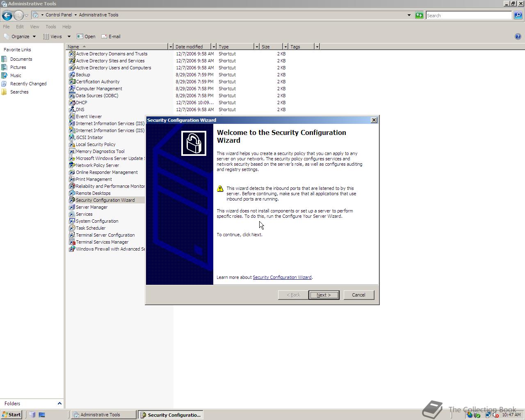Viewport: 525px width, 420px height.
Task: Open the Tags column filter arrow
Action: 317,47
